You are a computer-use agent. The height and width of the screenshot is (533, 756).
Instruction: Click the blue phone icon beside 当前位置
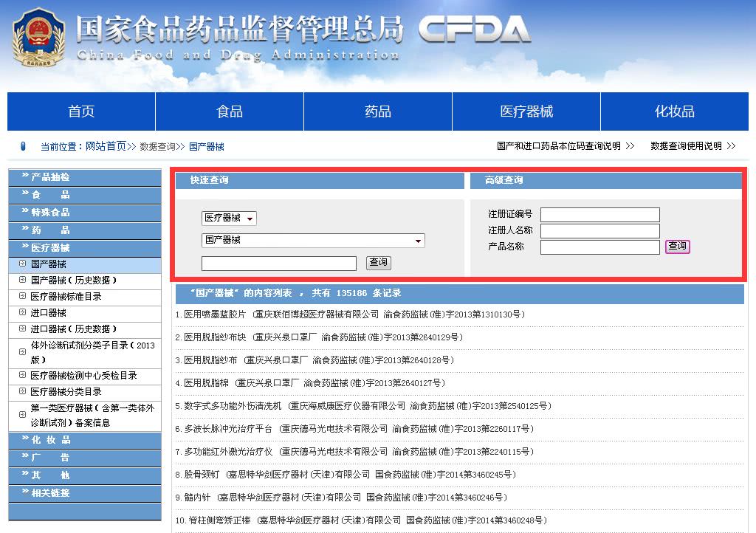22,146
